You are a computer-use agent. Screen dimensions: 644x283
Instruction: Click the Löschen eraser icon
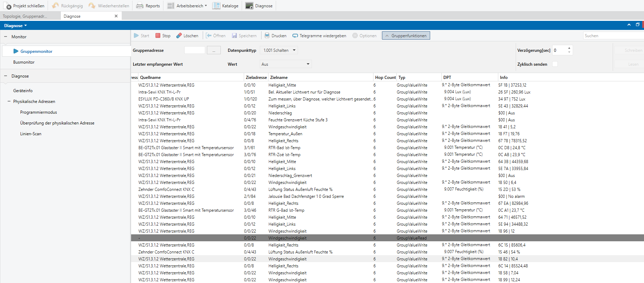tap(179, 35)
